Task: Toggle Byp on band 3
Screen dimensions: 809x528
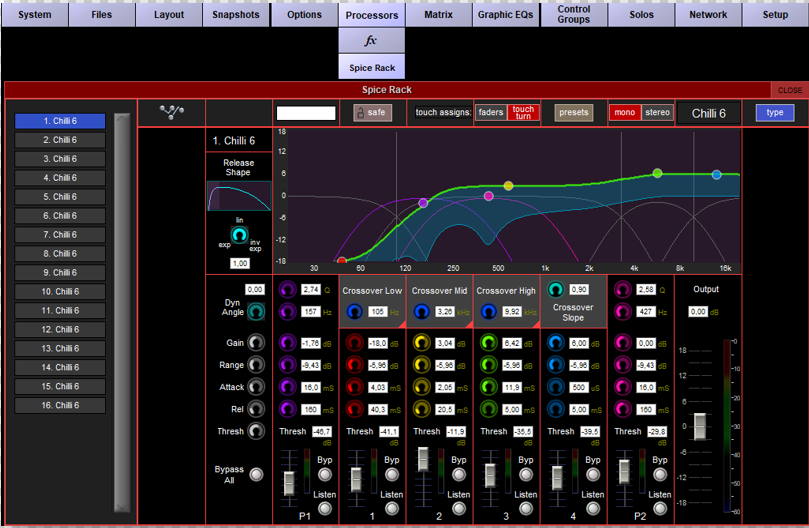Action: [526, 474]
